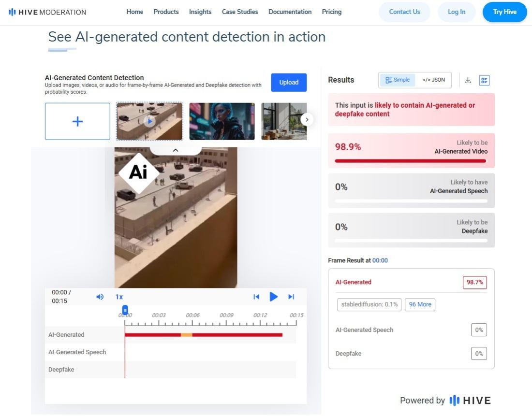
Task: Click the plus icon to add media
Action: [77, 121]
